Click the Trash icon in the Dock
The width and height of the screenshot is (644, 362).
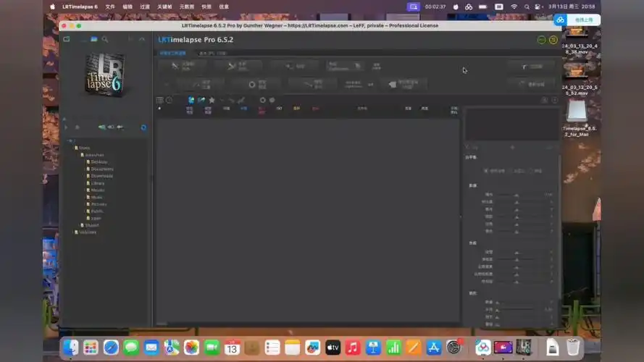tap(573, 348)
